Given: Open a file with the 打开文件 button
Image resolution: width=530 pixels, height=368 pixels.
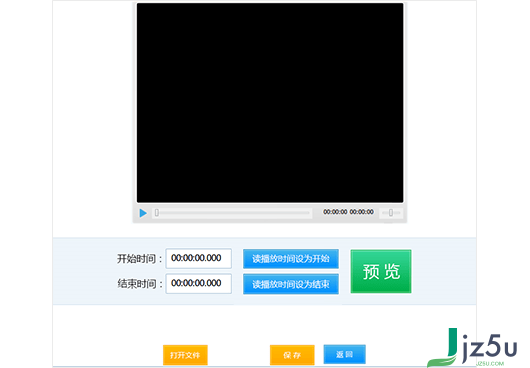Looking at the screenshot, I should [185, 355].
